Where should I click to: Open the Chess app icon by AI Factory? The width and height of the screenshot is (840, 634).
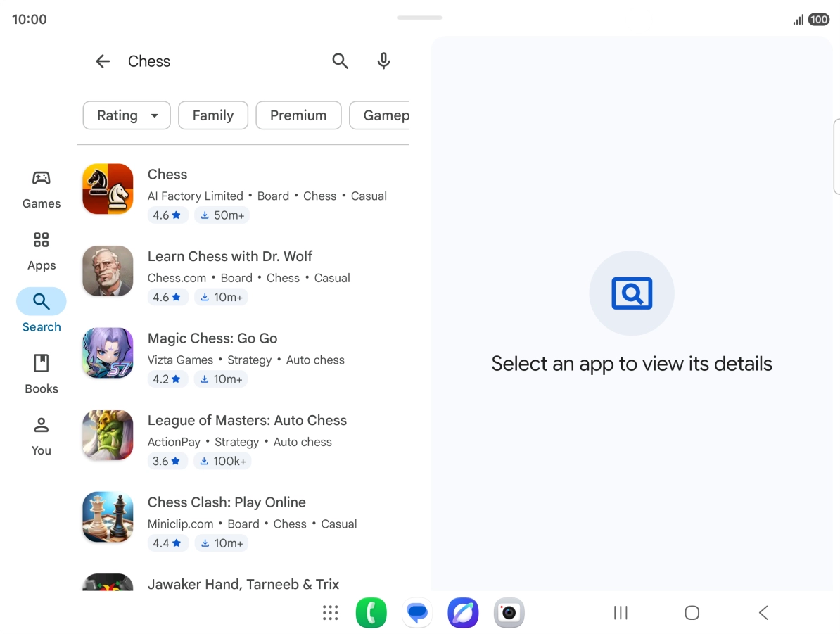108,189
